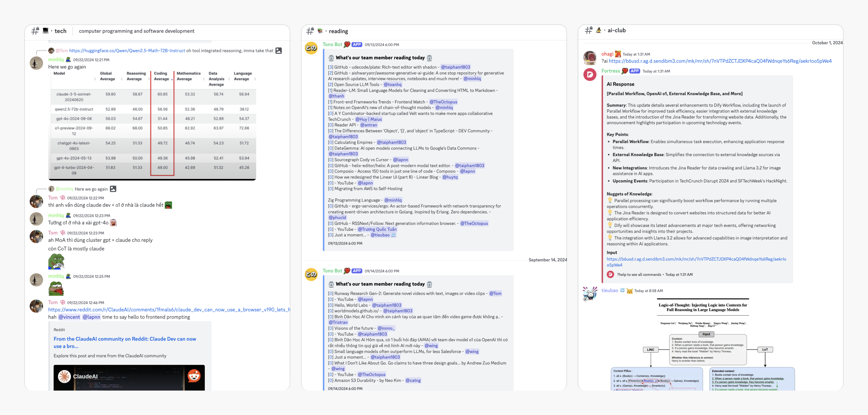
Task: Click the hash icon of the ai-club channel
Action: 588,30
